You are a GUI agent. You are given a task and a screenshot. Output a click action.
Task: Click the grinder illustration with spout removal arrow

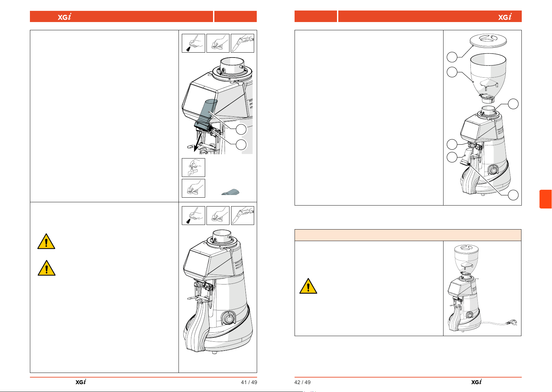click(218, 106)
